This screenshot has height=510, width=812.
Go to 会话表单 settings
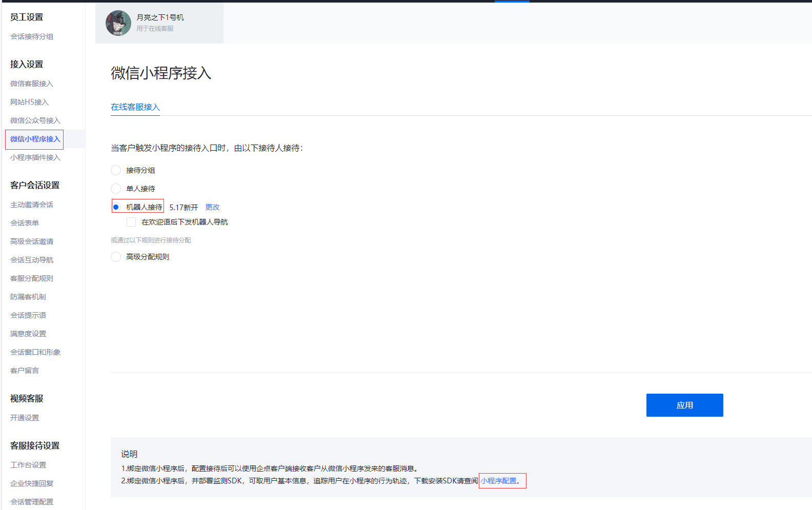coord(25,223)
